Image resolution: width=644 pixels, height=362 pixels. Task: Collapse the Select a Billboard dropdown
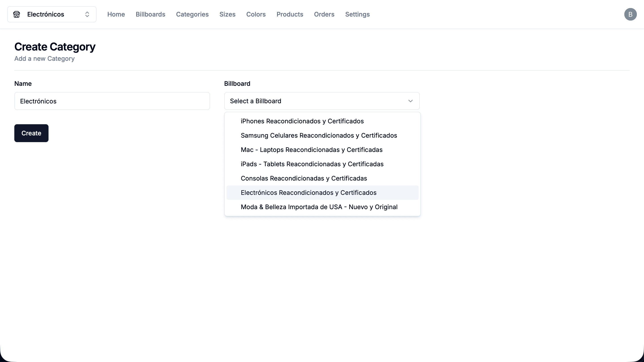[x=322, y=101]
